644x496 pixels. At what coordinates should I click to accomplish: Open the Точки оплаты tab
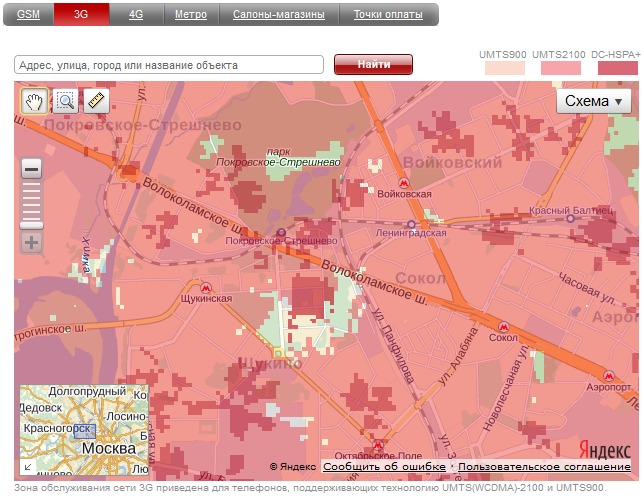388,15
